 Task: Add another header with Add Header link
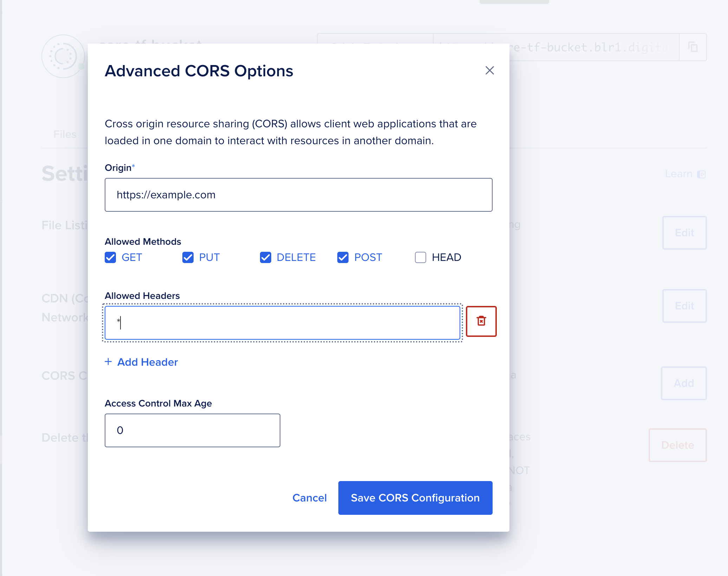pos(148,362)
